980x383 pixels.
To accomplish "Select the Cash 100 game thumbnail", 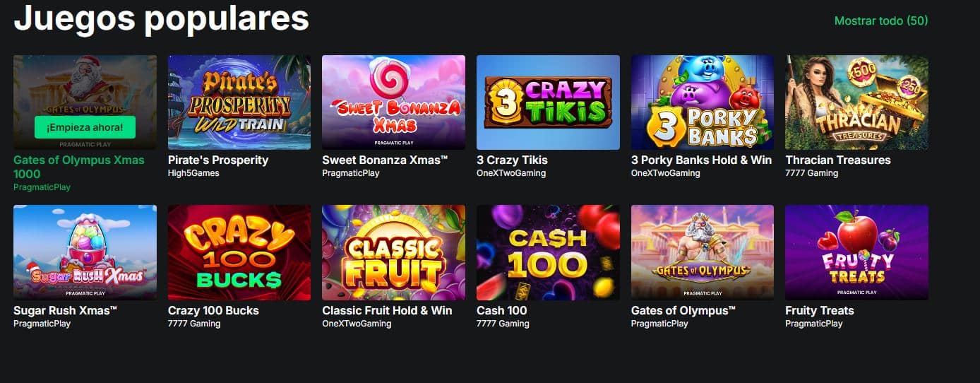I will coord(548,252).
